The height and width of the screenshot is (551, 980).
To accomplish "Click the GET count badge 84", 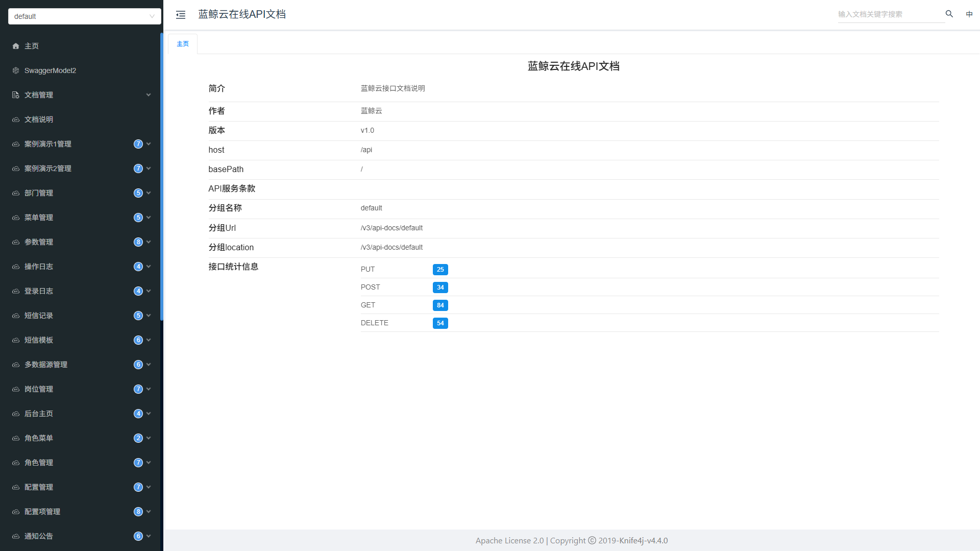I will click(x=440, y=305).
